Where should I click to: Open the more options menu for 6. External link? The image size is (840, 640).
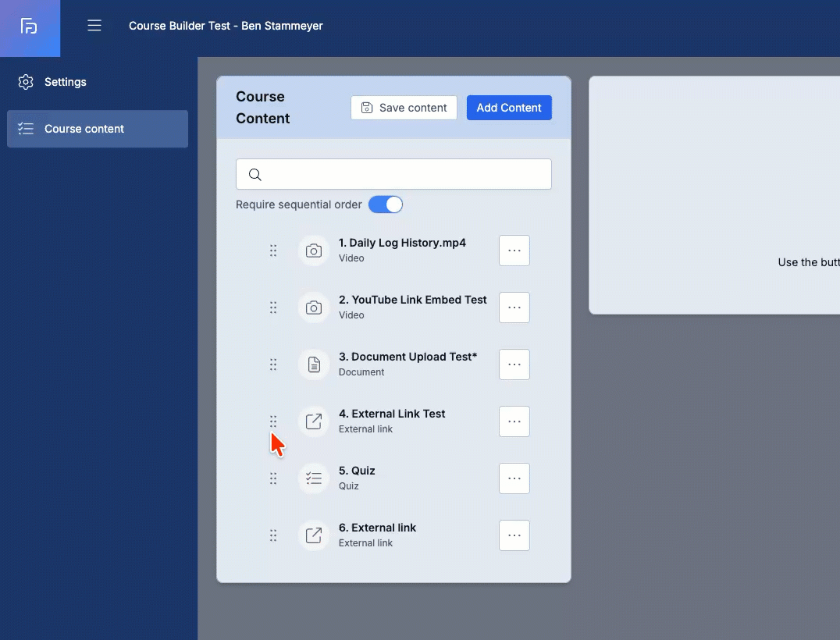coord(514,535)
